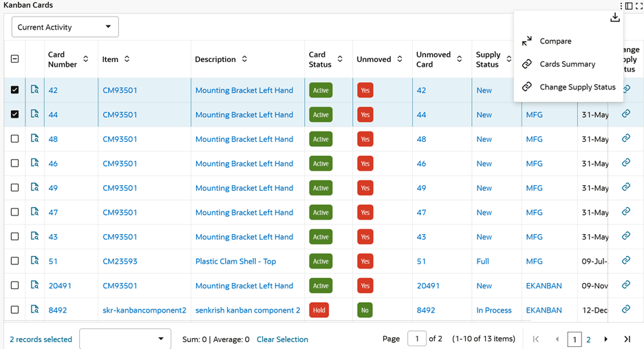Open the empty aggregate dropdown beside records selected

pyautogui.click(x=125, y=339)
